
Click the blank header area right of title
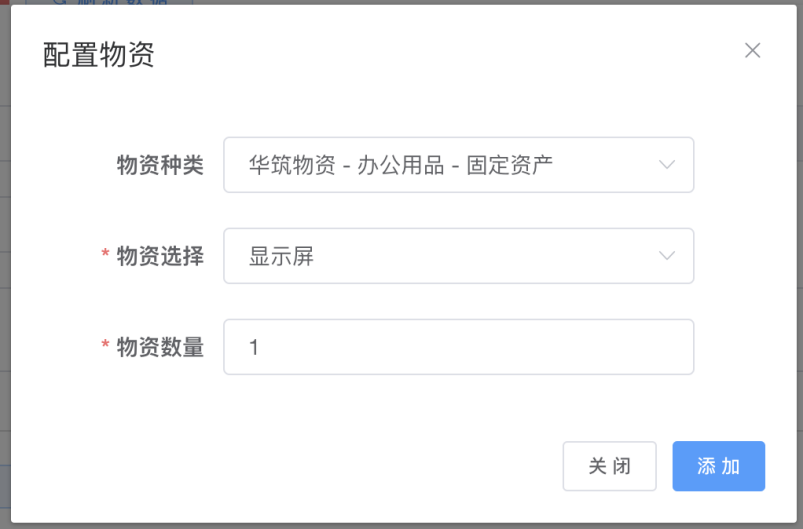(x=450, y=54)
